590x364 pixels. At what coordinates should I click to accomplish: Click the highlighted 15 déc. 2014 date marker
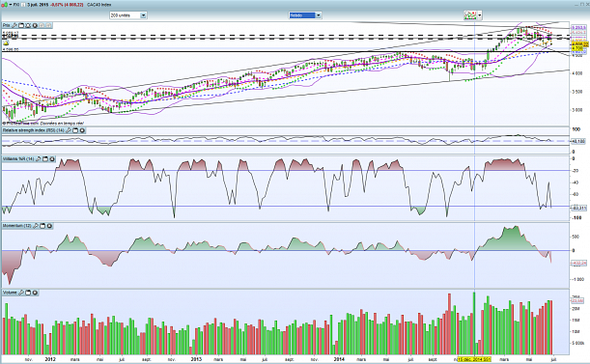[x=474, y=359]
